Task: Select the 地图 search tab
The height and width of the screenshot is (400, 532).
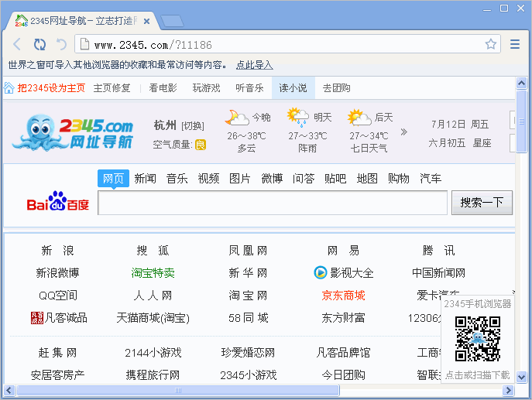Action: [x=367, y=178]
